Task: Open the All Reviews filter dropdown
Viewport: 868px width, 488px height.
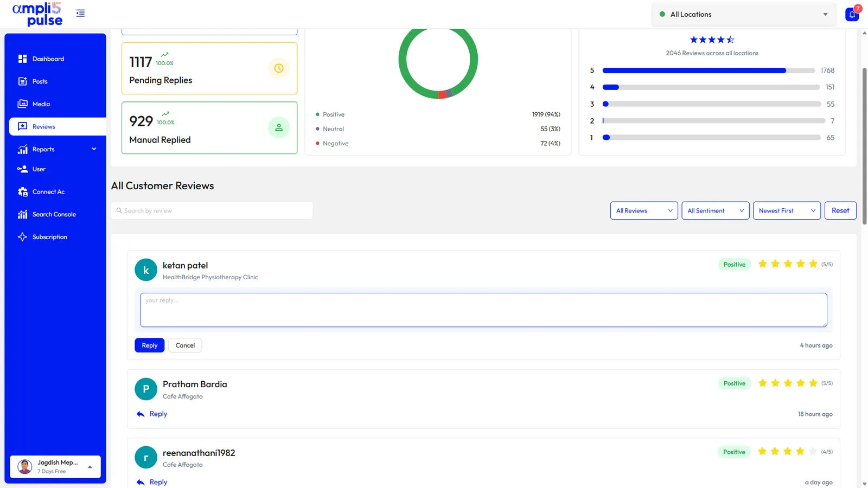Action: (644, 211)
